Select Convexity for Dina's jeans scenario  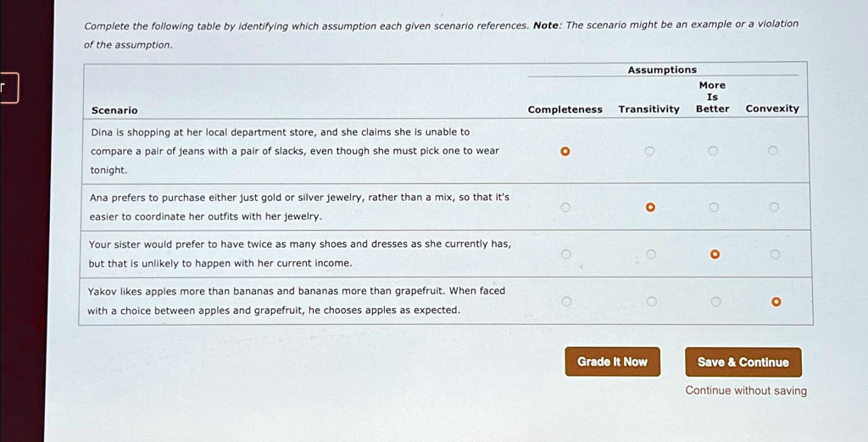coord(772,151)
